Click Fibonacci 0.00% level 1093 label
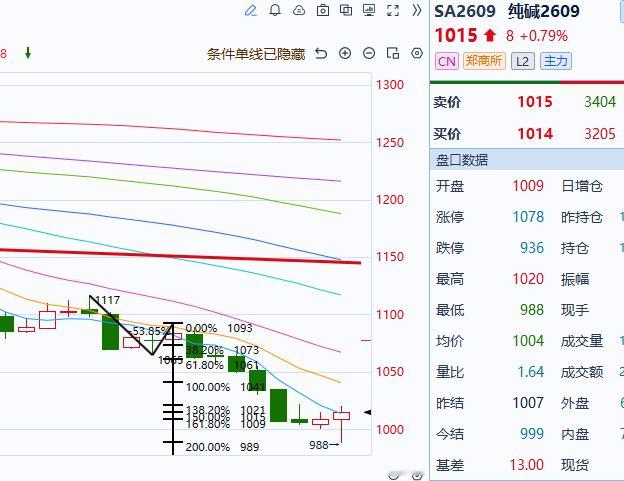This screenshot has width=624, height=481. (219, 328)
